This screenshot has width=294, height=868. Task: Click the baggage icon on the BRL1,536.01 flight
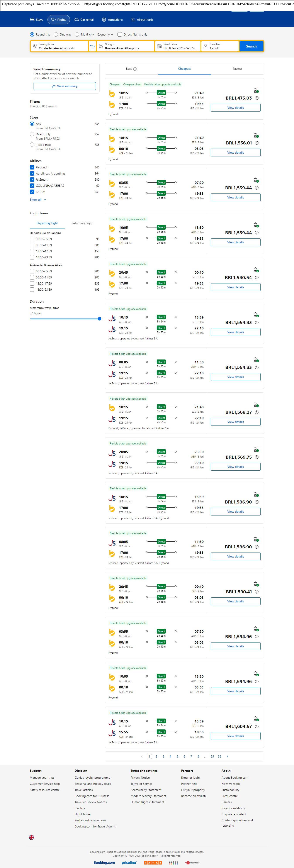[256, 135]
